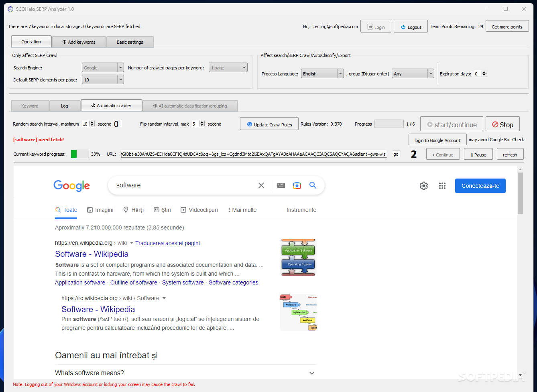Viewport: 537px width, 392px height.
Task: Open the Google apps grid icon
Action: coord(442,186)
